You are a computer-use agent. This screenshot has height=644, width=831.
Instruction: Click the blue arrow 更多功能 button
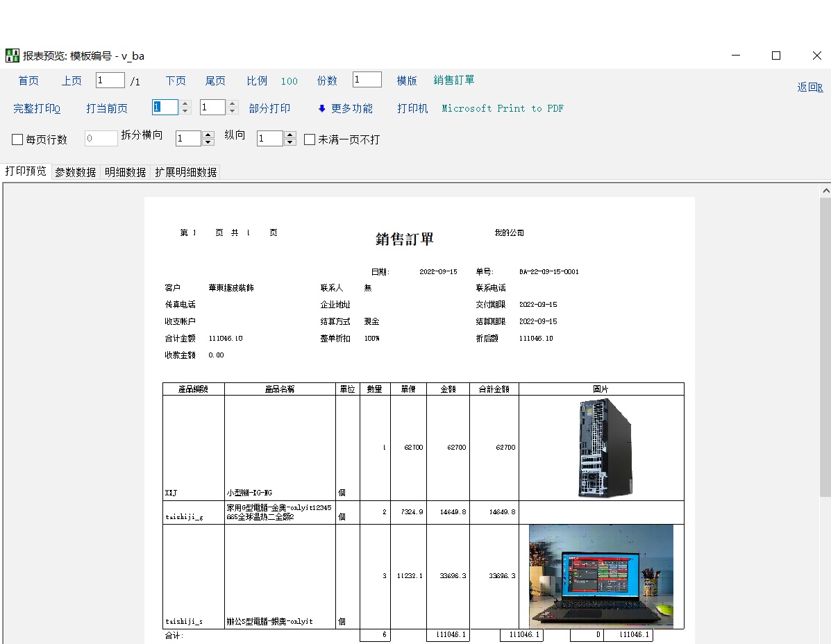pos(345,108)
